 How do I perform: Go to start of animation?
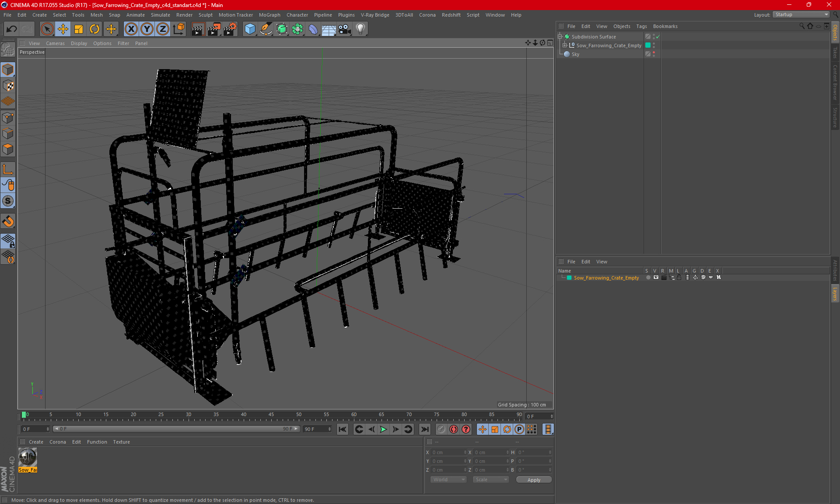(x=343, y=429)
